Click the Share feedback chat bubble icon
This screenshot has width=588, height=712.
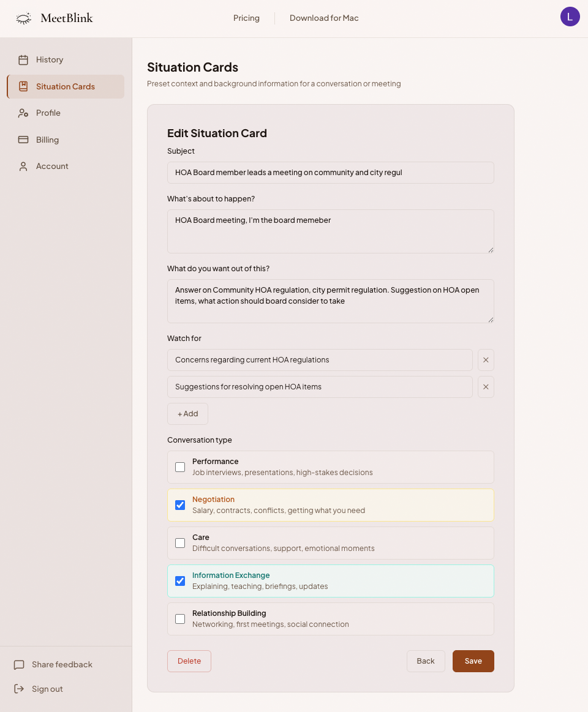coord(19,665)
